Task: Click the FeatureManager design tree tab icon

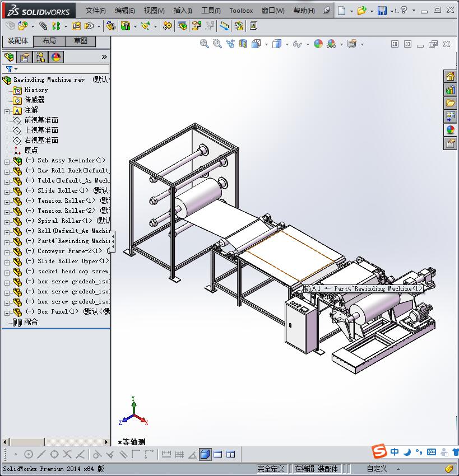Action: pos(10,57)
